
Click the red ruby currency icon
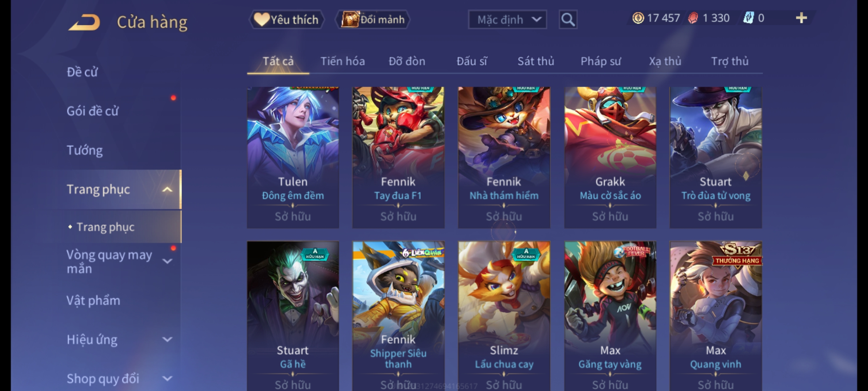coord(693,18)
